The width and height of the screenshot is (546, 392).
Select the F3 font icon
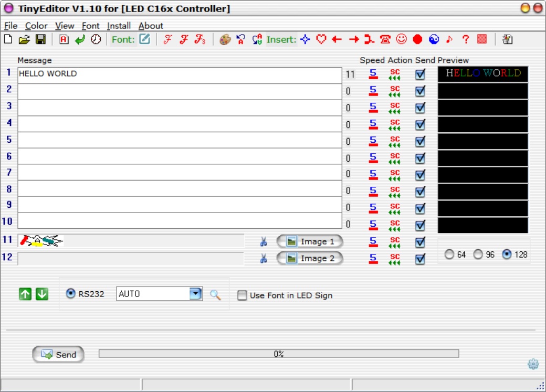[200, 39]
